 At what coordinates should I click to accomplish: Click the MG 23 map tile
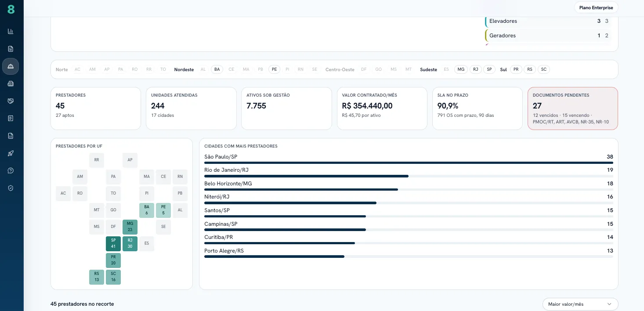pyautogui.click(x=130, y=227)
